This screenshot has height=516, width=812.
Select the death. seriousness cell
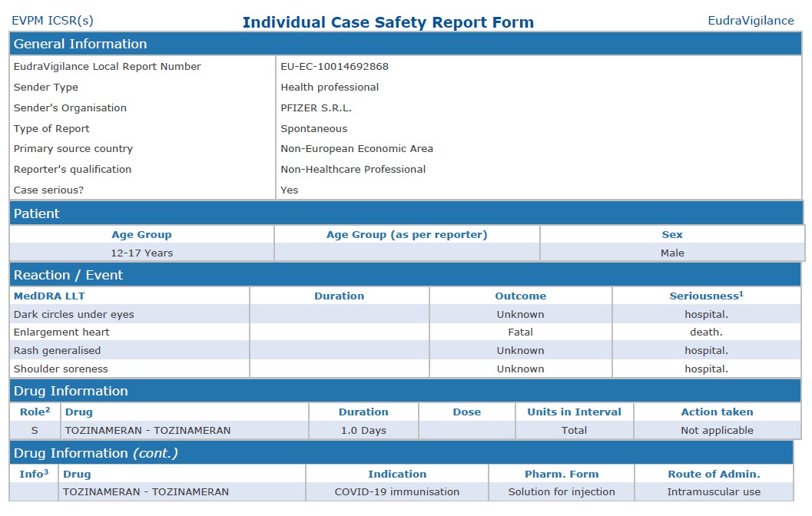(706, 332)
